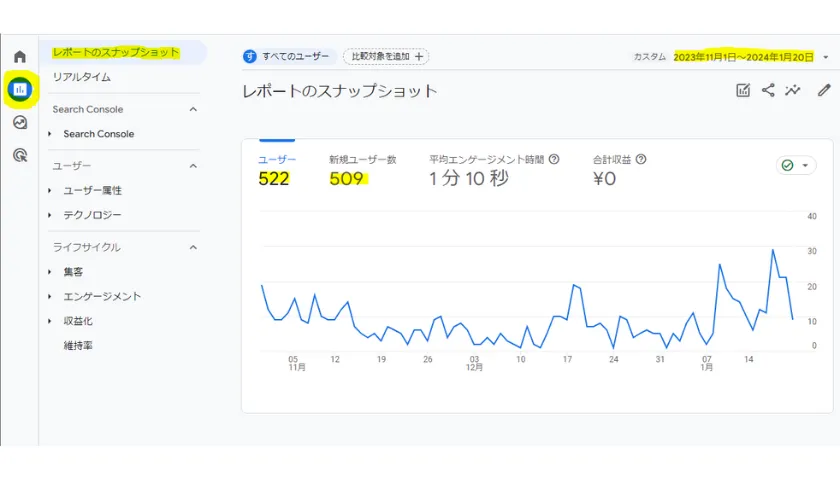Open the custom date range dropdown
This screenshot has height=480, width=840.
pyautogui.click(x=825, y=57)
